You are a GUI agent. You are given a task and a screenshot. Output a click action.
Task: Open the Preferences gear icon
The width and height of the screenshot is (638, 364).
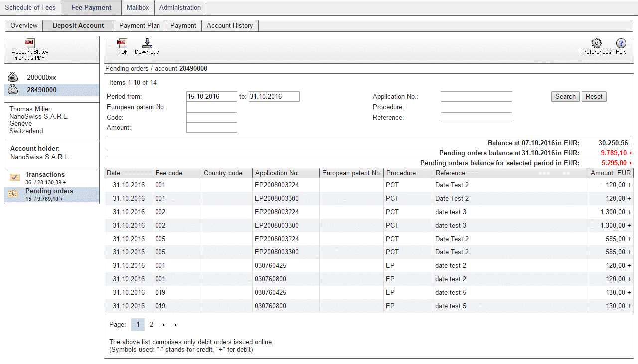tap(596, 43)
